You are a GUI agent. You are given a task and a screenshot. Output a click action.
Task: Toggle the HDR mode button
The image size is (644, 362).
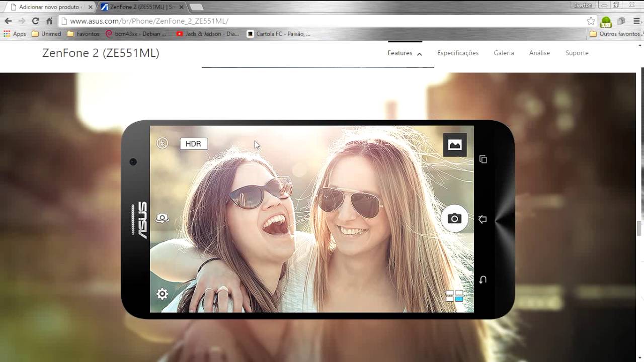(x=194, y=144)
